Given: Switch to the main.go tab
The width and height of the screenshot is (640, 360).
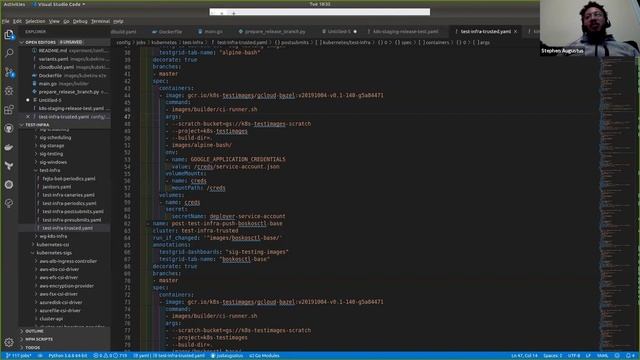Looking at the screenshot, I should (210, 31).
